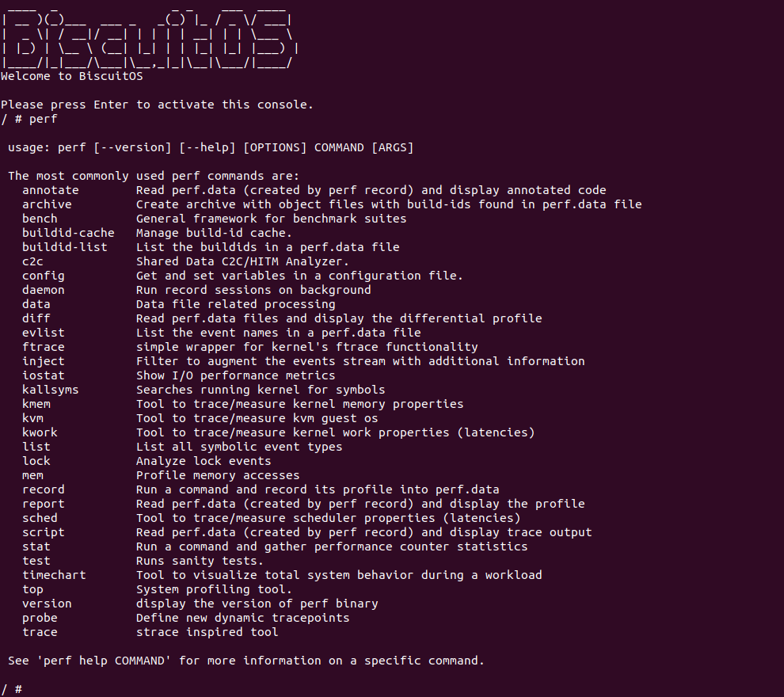Click the 'trace' command at list bottom

pyautogui.click(x=40, y=632)
